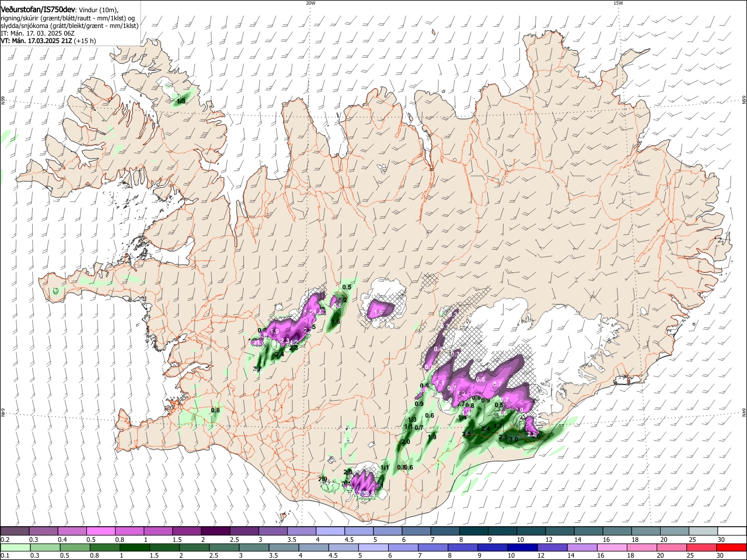Image resolution: width=747 pixels, height=560 pixels.
Task: Pick the upper legend swatch labelled 0.8
Action: click(x=129, y=531)
